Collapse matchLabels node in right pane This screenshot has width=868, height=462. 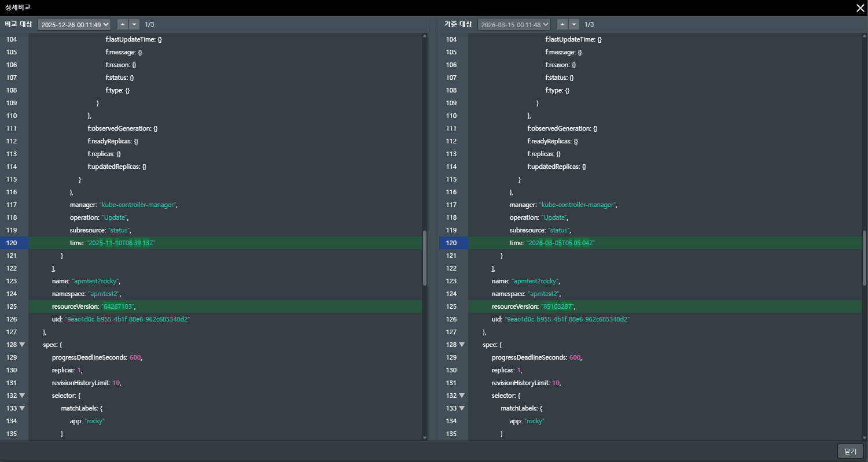[x=462, y=408]
